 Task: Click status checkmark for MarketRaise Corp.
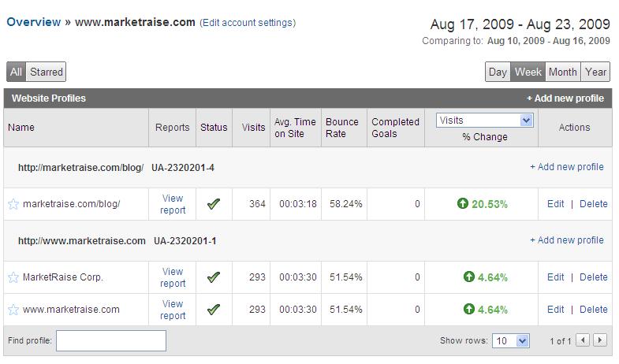214,277
